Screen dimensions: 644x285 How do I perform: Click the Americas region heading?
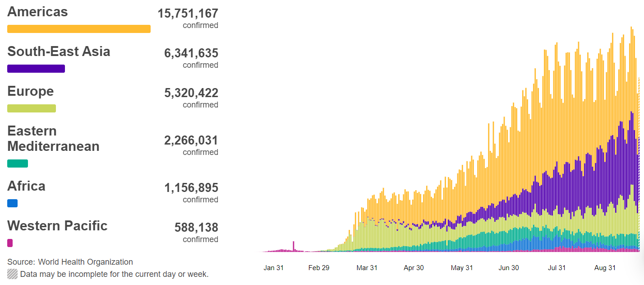37,12
